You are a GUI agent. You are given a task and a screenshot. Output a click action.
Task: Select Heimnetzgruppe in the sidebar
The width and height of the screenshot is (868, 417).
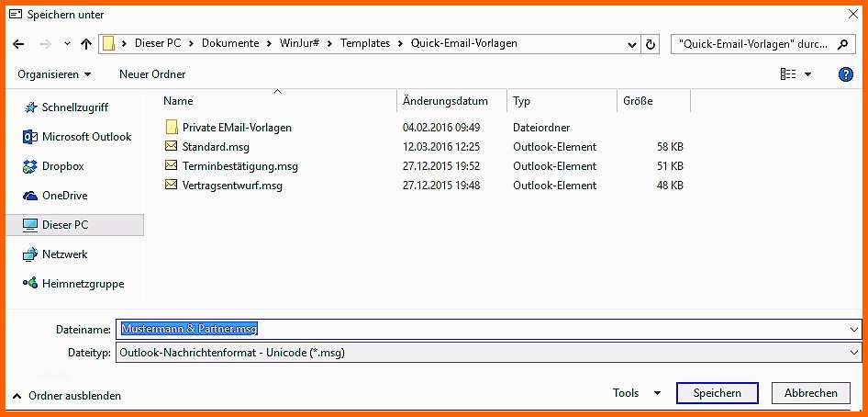[83, 284]
